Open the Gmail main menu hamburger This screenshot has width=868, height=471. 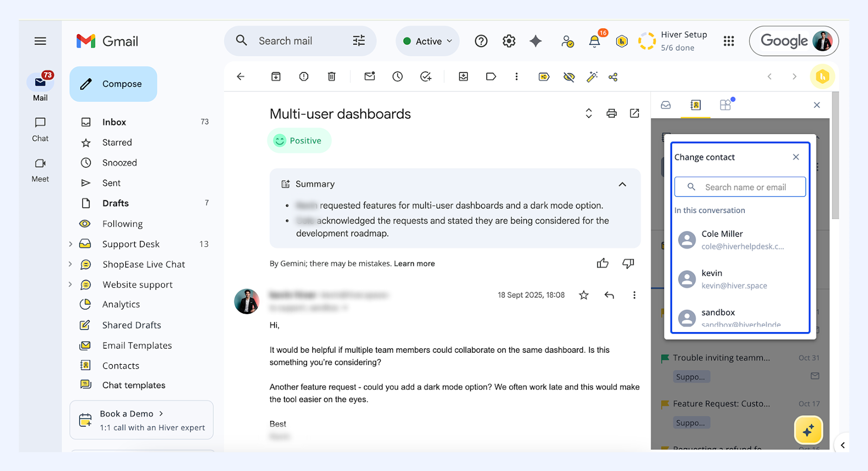point(40,41)
